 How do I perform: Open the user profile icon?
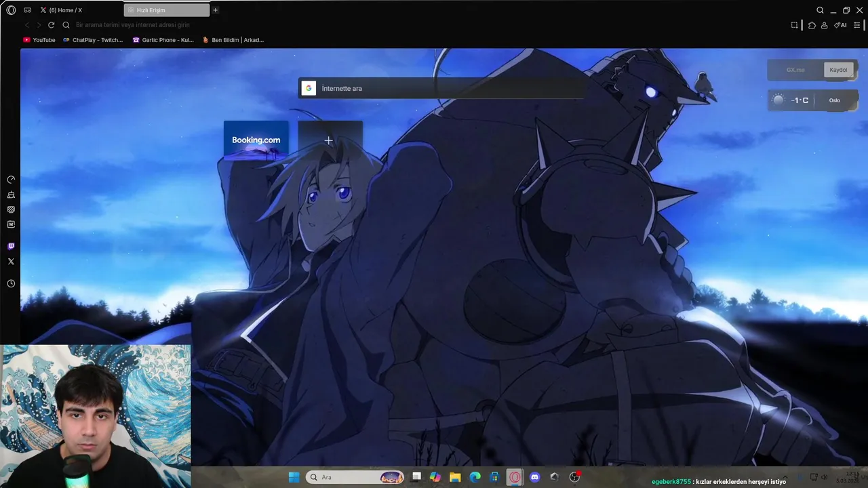click(824, 25)
